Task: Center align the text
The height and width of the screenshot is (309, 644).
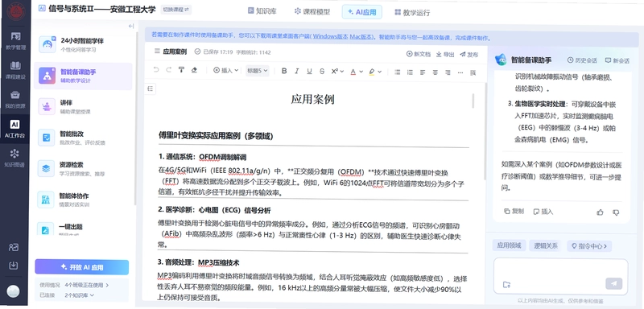Action: (435, 72)
